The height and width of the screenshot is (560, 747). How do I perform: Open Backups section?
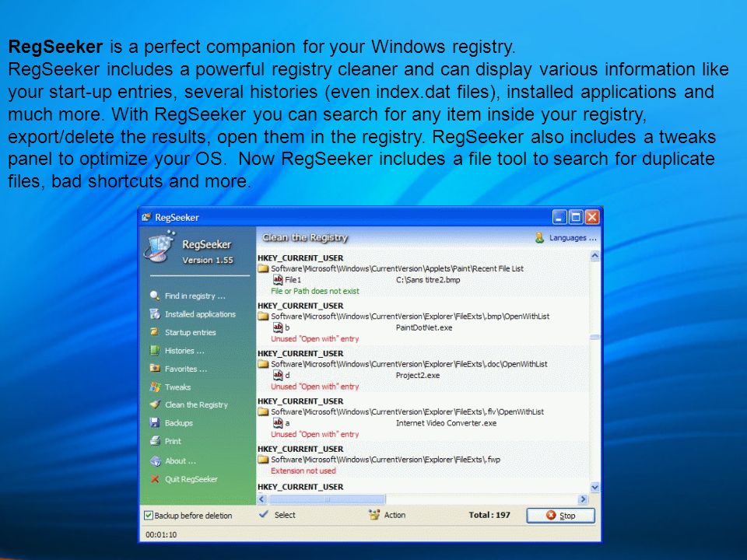179,423
